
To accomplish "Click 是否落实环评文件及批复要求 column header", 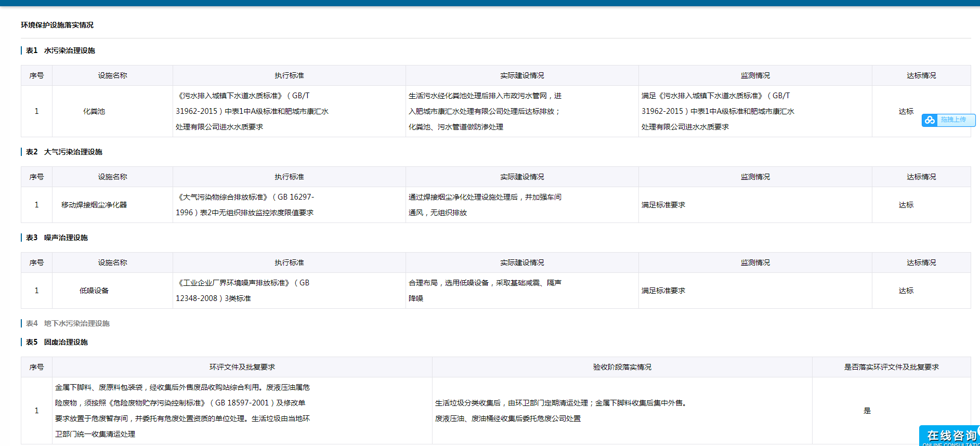I will click(891, 367).
